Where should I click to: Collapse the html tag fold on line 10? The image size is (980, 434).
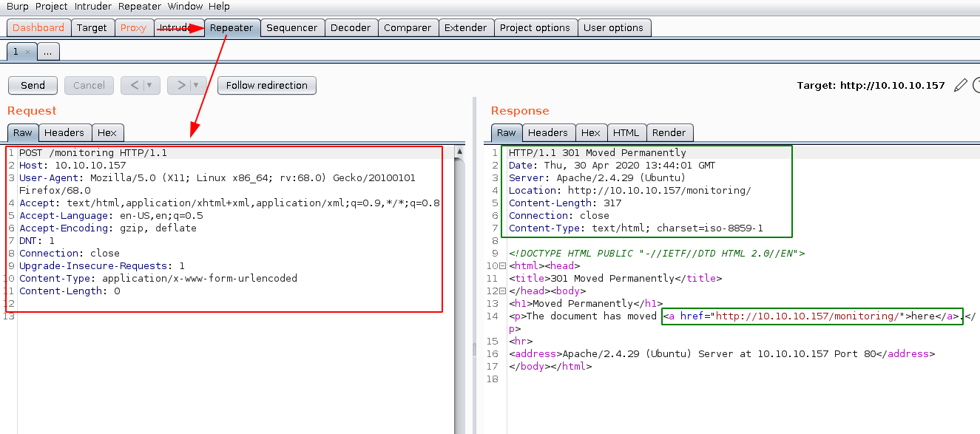click(x=502, y=265)
